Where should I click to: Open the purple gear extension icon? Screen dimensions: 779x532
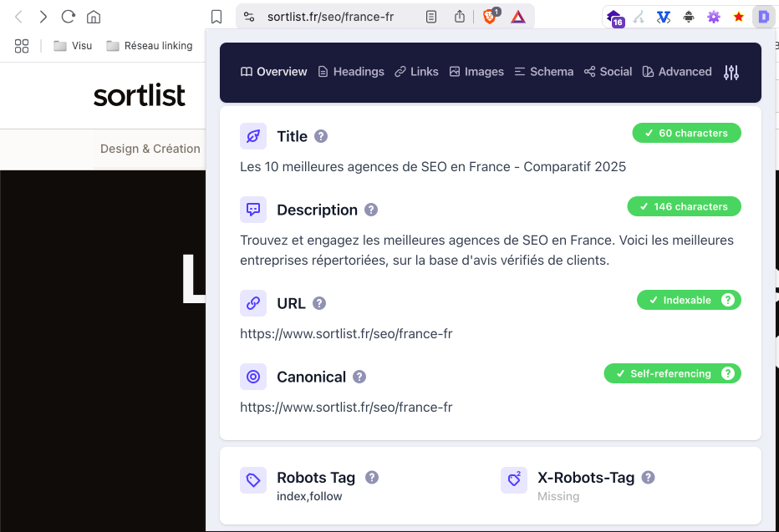coord(714,18)
